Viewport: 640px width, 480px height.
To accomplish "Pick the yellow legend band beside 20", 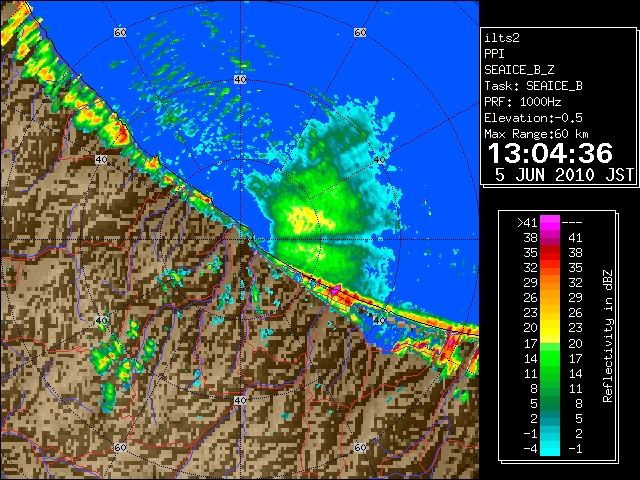I will click(550, 328).
